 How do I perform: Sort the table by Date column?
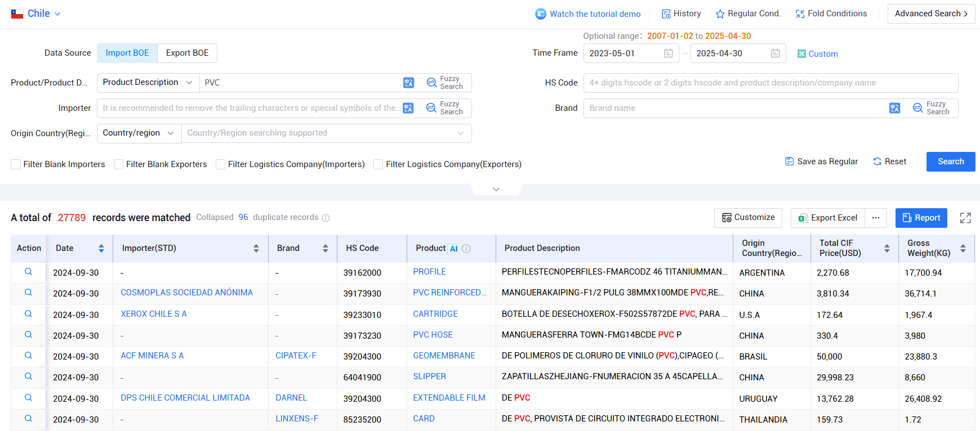pos(101,248)
